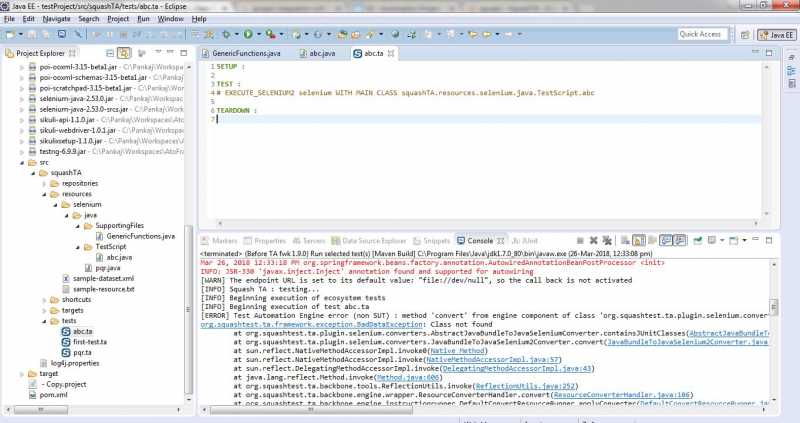
Task: Click in the Quick Access search field
Action: pyautogui.click(x=701, y=34)
